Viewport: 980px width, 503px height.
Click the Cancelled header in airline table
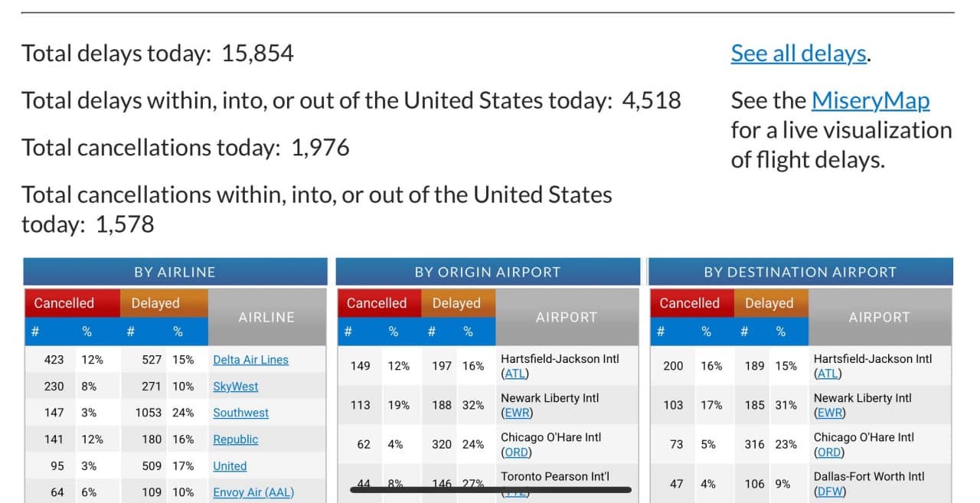tap(71, 303)
